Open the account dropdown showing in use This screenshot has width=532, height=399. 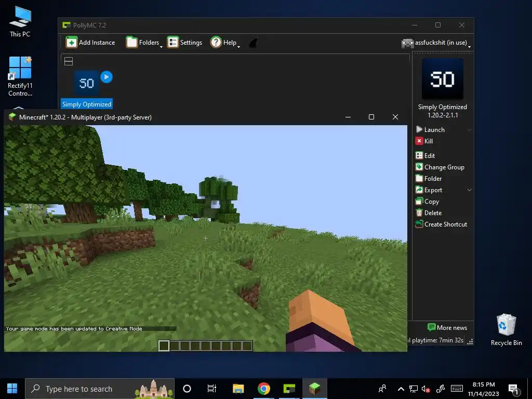(x=436, y=43)
